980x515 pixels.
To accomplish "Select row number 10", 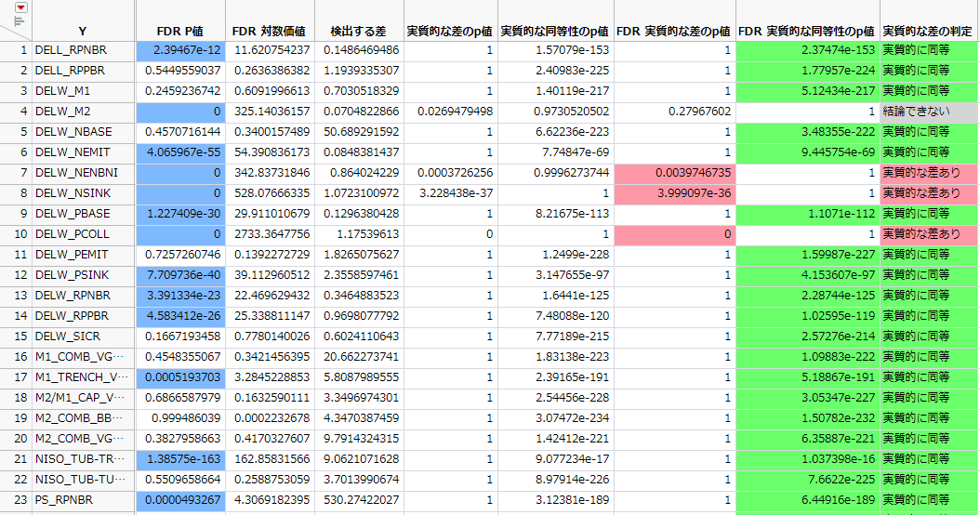I will (16, 234).
